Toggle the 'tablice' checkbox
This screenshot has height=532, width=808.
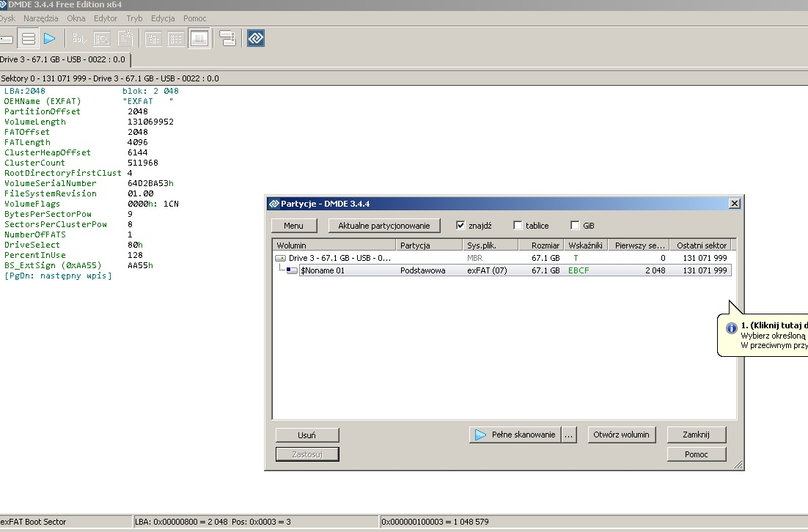tap(518, 225)
